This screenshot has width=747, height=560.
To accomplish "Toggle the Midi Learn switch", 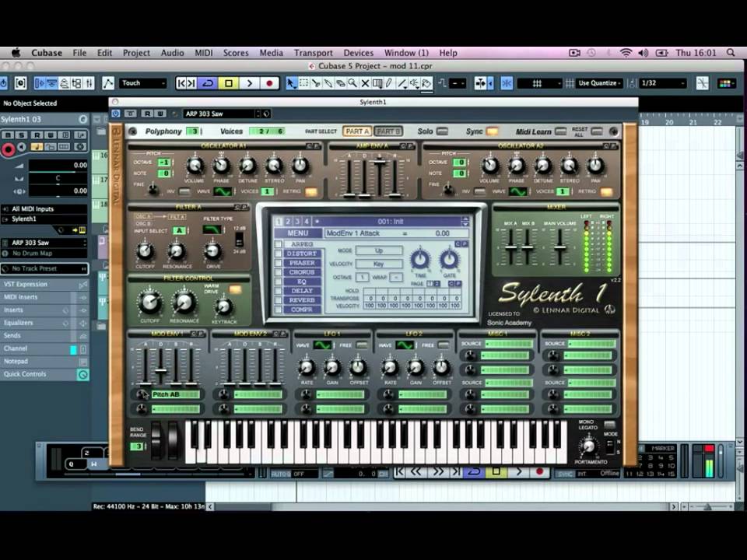I will [x=561, y=131].
